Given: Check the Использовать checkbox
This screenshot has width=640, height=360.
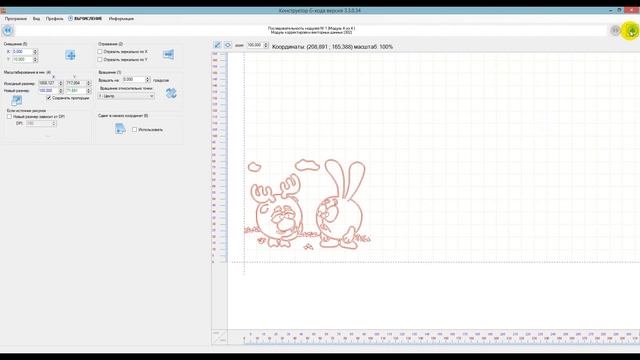Looking at the screenshot, I should pos(134,129).
